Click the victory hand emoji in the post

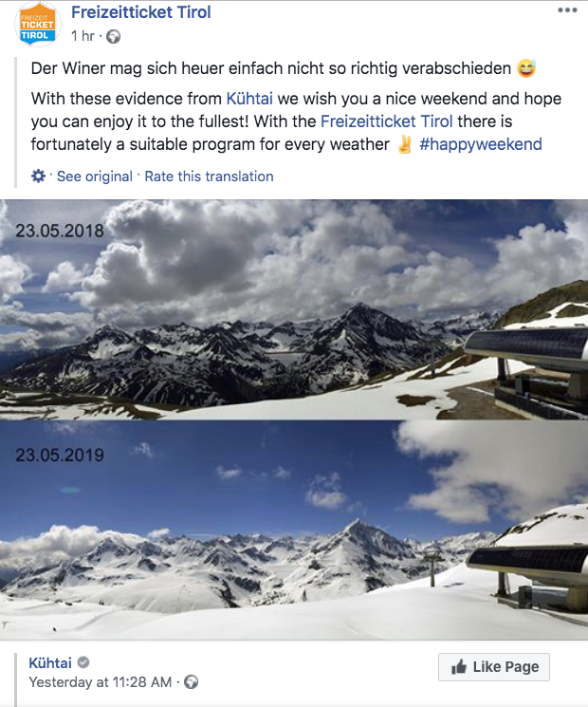(x=405, y=144)
